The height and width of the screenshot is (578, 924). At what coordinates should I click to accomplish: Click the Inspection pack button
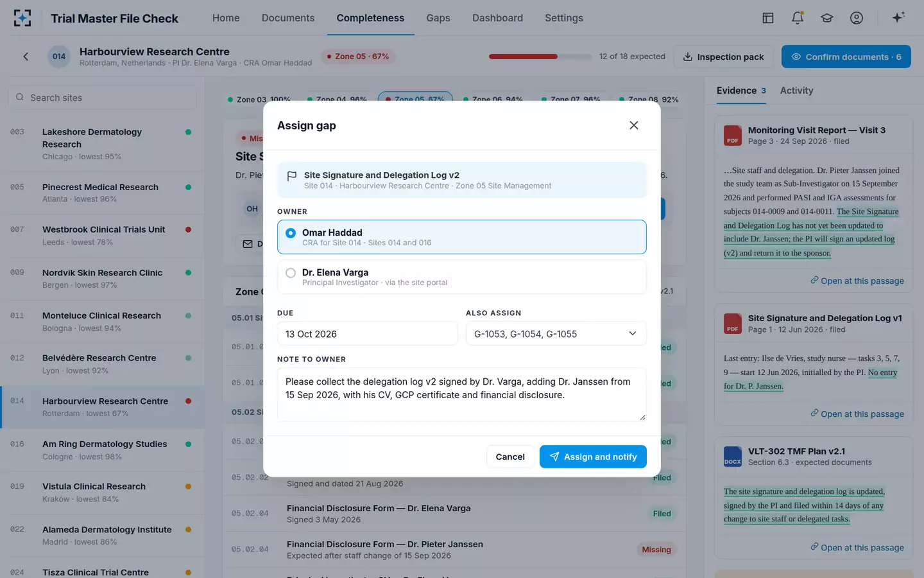(723, 57)
